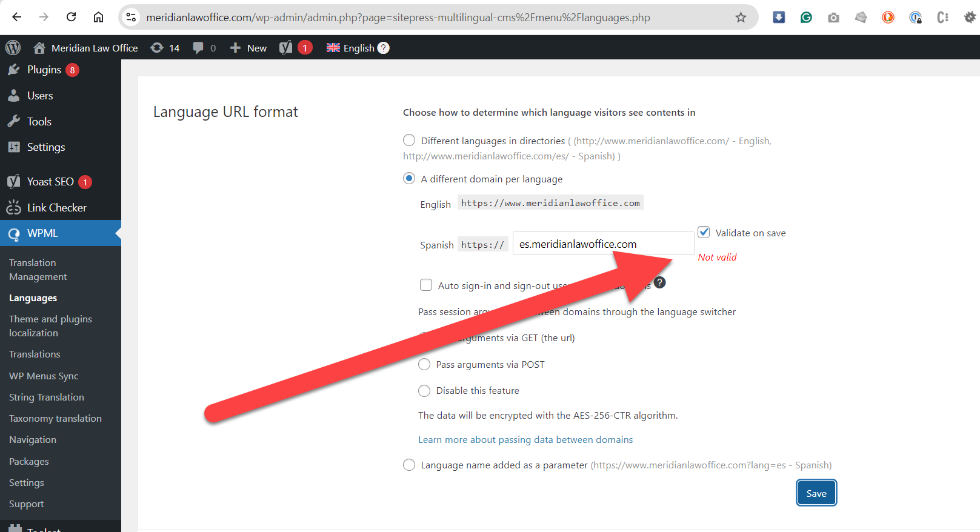Open the browser extensions gear icon
Viewport: 980px width, 532px height.
click(x=970, y=17)
